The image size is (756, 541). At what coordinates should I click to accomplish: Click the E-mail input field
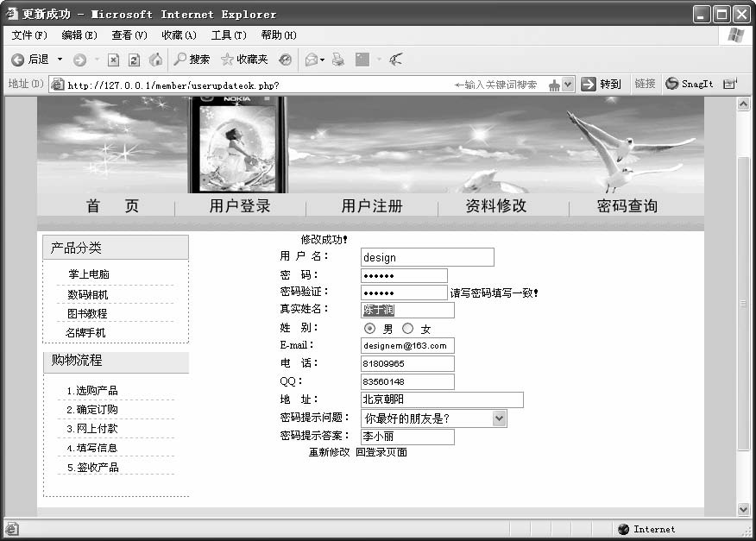[x=407, y=346]
